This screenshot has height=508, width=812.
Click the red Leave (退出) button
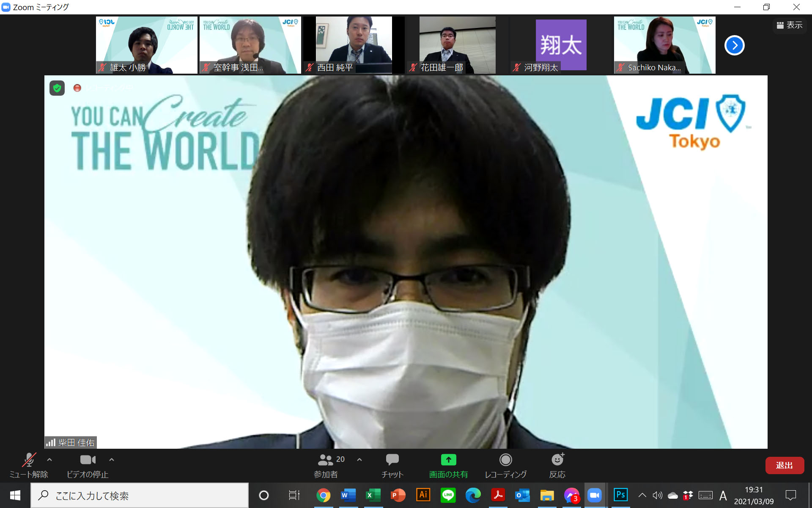pos(784,465)
